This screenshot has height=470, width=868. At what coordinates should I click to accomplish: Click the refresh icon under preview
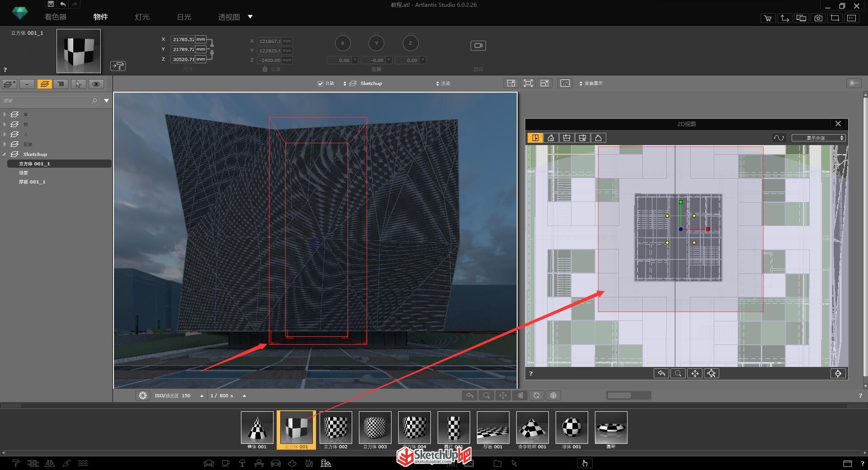click(536, 395)
